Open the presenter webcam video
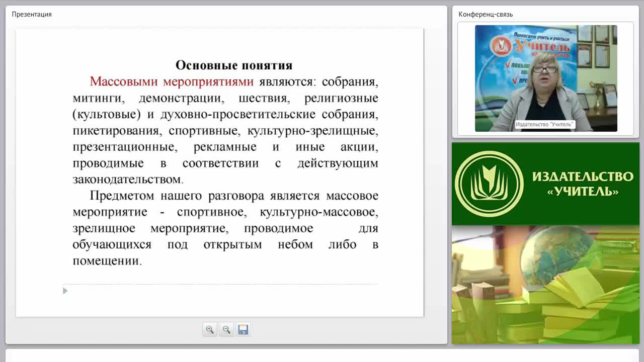The height and width of the screenshot is (362, 644). point(546,78)
